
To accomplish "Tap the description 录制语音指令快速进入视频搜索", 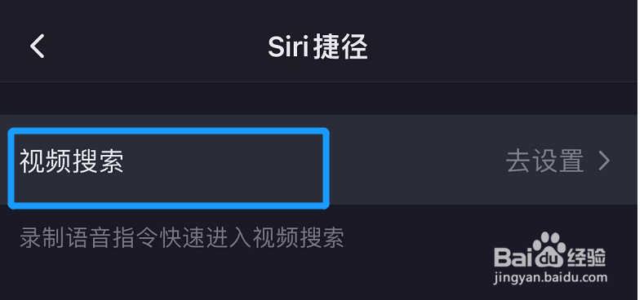I will click(181, 237).
